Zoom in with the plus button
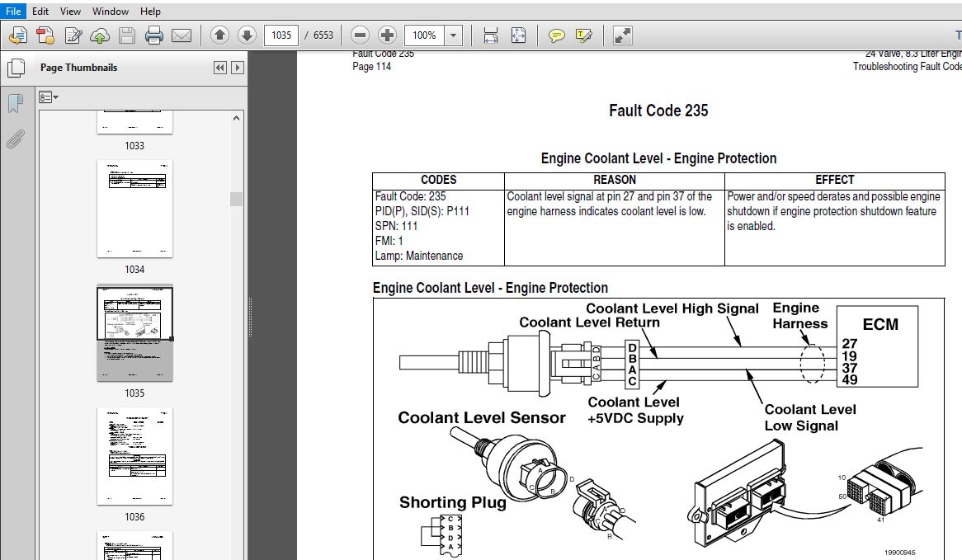 coord(387,35)
